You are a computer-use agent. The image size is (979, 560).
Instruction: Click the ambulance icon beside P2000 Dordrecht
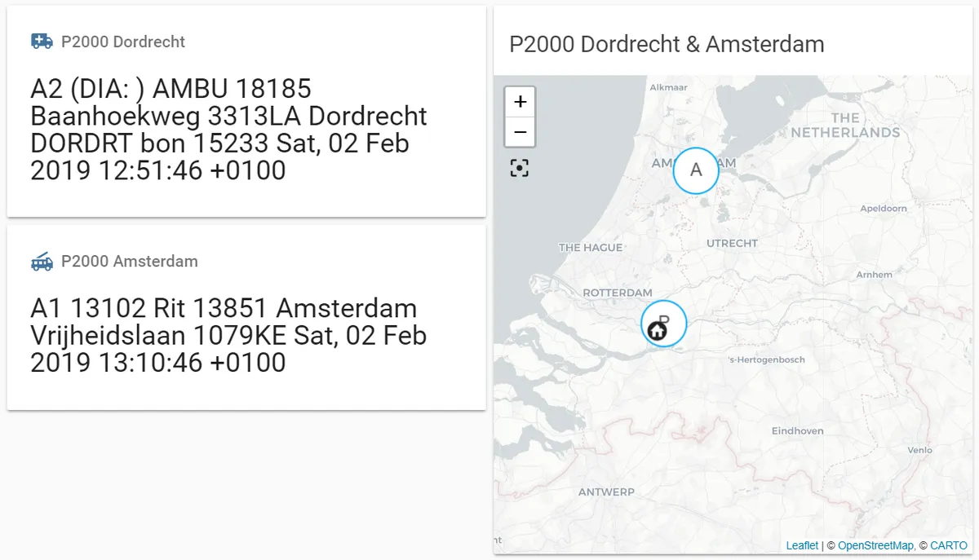click(42, 41)
